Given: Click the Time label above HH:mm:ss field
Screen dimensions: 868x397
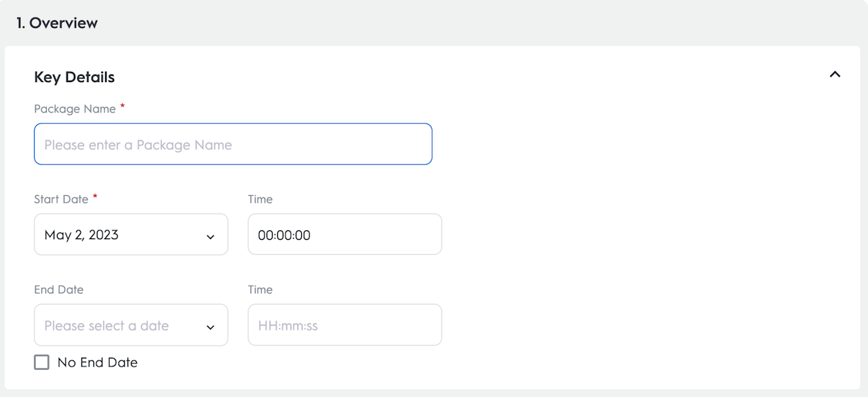Looking at the screenshot, I should (x=260, y=290).
